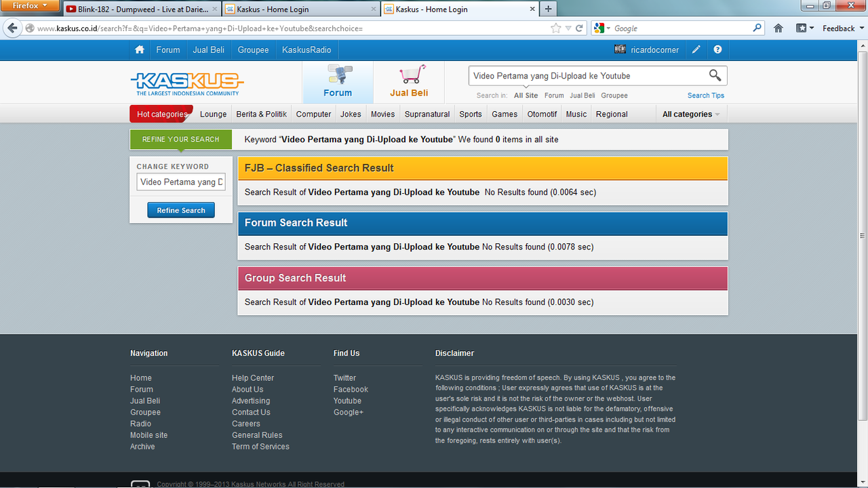Screen dimensions: 868x488
Task: Open the Facebook footer link
Action: pyautogui.click(x=351, y=389)
